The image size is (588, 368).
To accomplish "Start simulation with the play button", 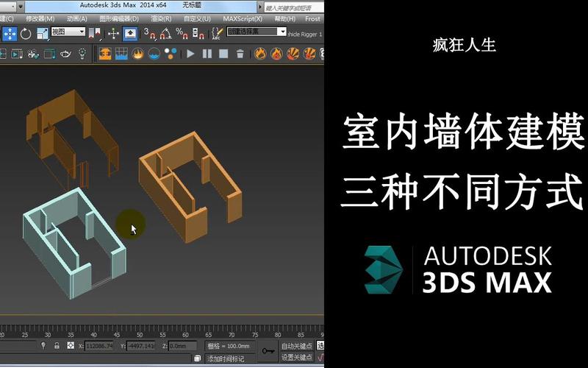I will [x=190, y=54].
